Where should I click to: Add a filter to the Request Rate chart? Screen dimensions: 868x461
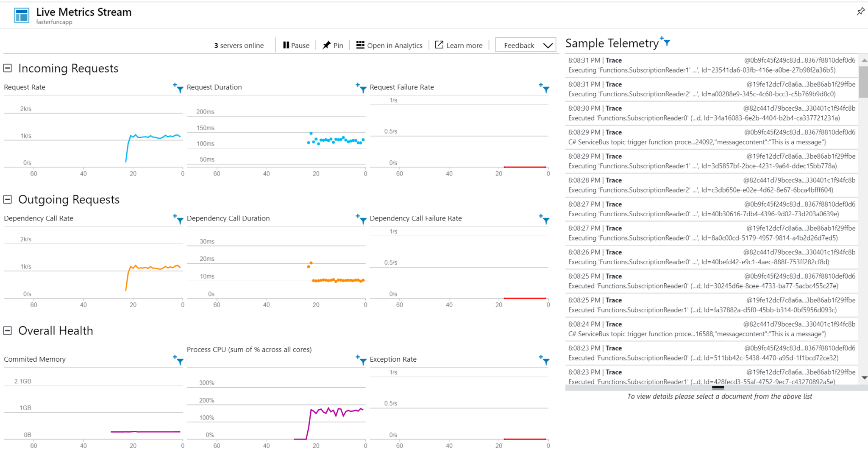tap(178, 88)
